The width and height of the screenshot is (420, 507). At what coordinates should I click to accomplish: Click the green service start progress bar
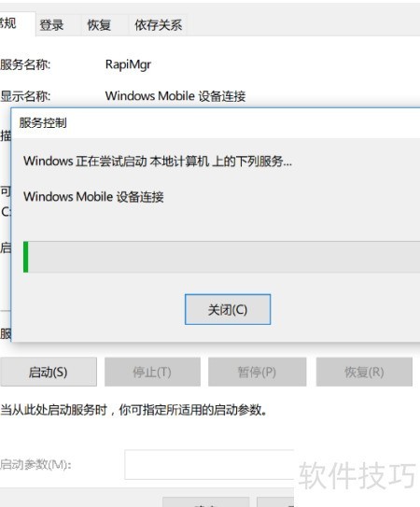(x=221, y=257)
